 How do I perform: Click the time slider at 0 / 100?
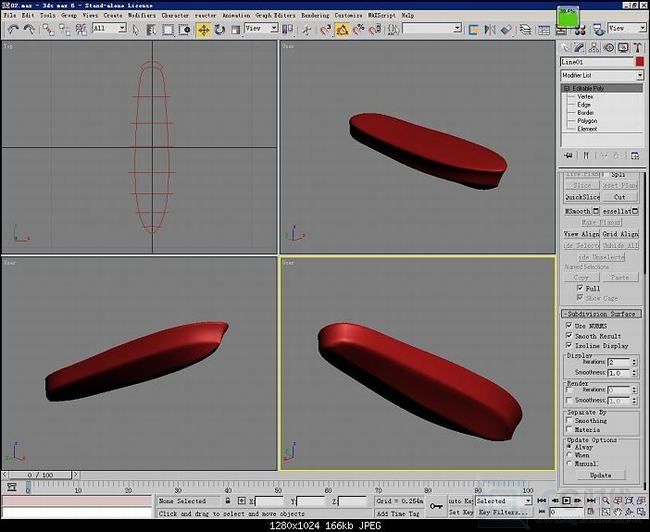40,475
